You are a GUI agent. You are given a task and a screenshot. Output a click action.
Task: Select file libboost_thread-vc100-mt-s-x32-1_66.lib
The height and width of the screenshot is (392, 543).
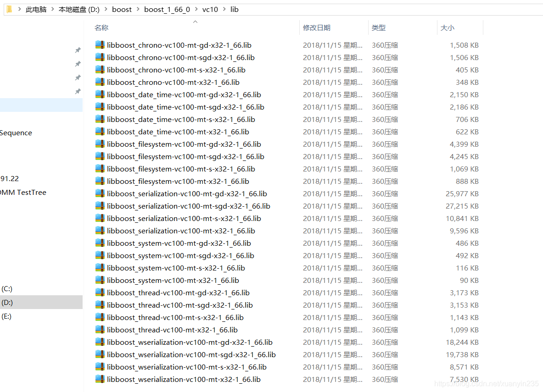coord(175,317)
